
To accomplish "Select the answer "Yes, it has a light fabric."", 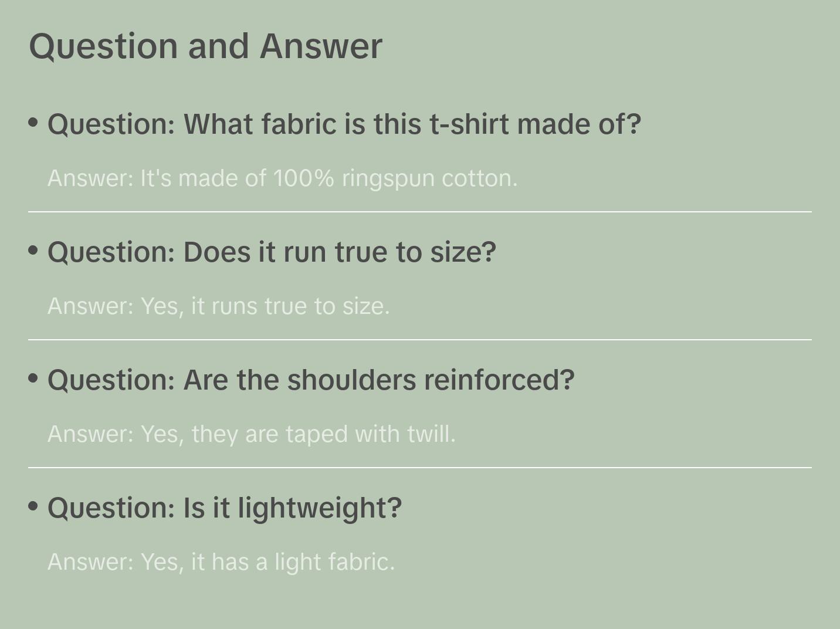I will 221,562.
